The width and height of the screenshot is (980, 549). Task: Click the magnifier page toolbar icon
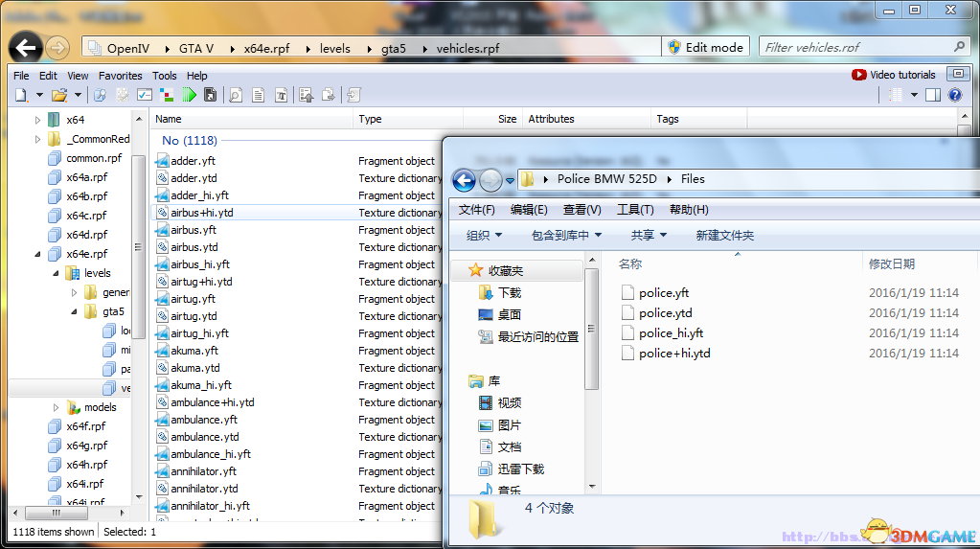point(236,95)
